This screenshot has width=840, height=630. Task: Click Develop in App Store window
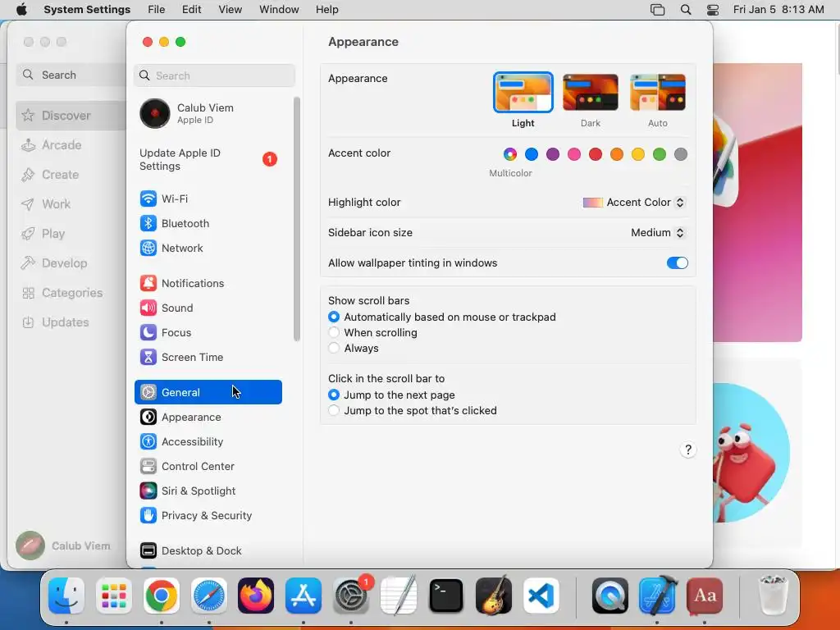[71, 263]
